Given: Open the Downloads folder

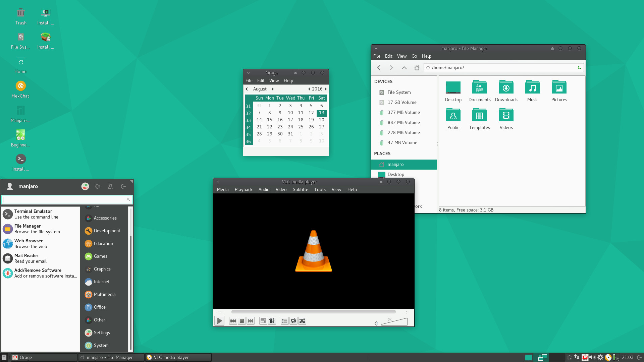Looking at the screenshot, I should [506, 91].
